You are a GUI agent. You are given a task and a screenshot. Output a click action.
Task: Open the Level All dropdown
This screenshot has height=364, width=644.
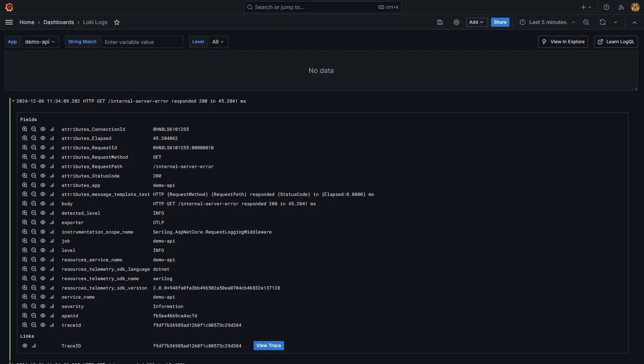click(218, 42)
